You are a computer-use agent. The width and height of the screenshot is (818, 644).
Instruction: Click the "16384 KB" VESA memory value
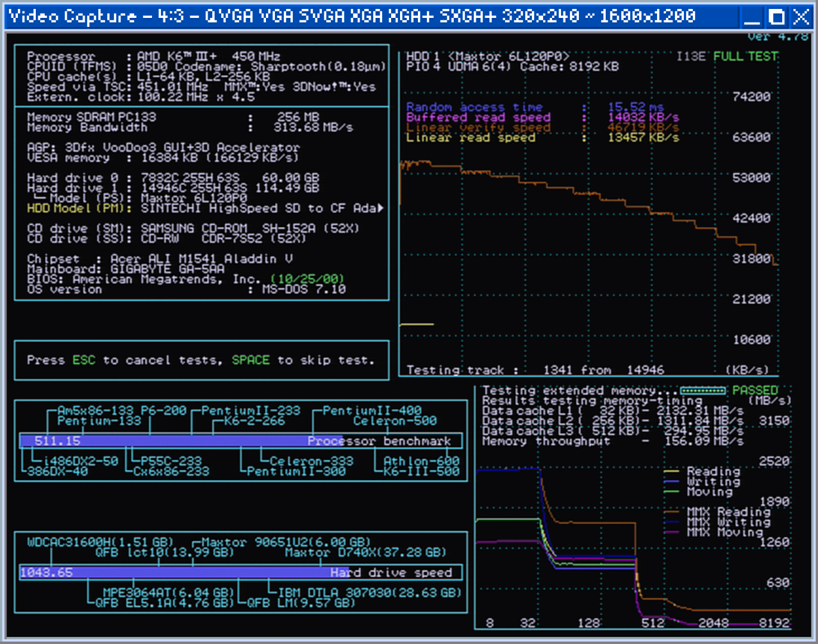[x=170, y=157]
